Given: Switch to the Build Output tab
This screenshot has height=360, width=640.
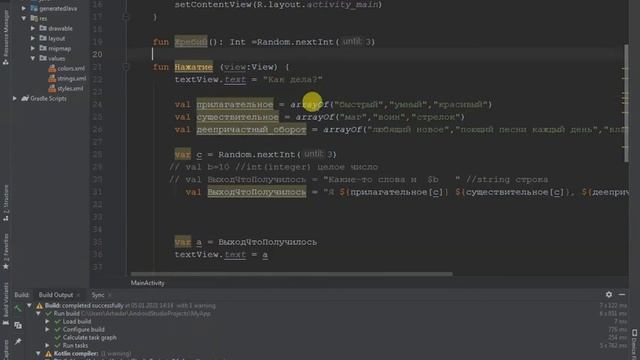Looking at the screenshot, I should tap(56, 295).
